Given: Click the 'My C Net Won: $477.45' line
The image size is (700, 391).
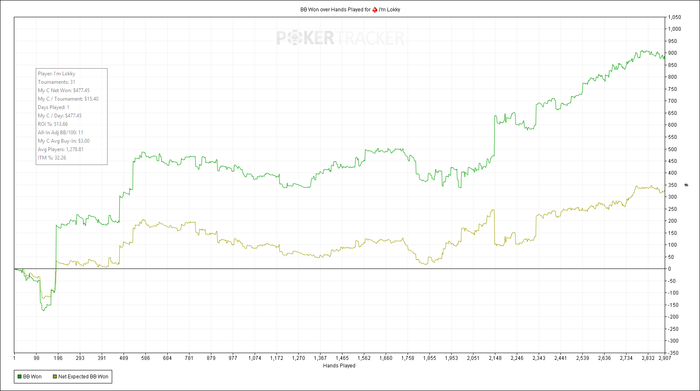Looking at the screenshot, I should pos(64,91).
